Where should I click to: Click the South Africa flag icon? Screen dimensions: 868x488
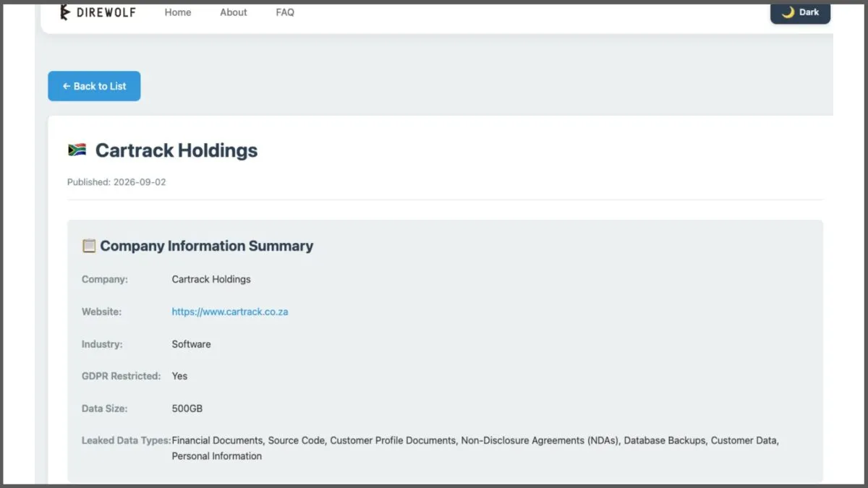[77, 150]
